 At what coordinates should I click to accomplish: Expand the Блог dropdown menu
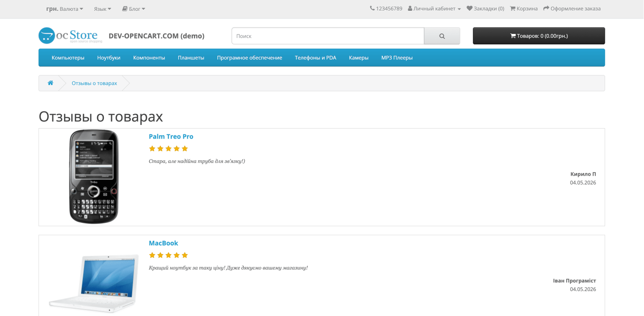click(134, 9)
